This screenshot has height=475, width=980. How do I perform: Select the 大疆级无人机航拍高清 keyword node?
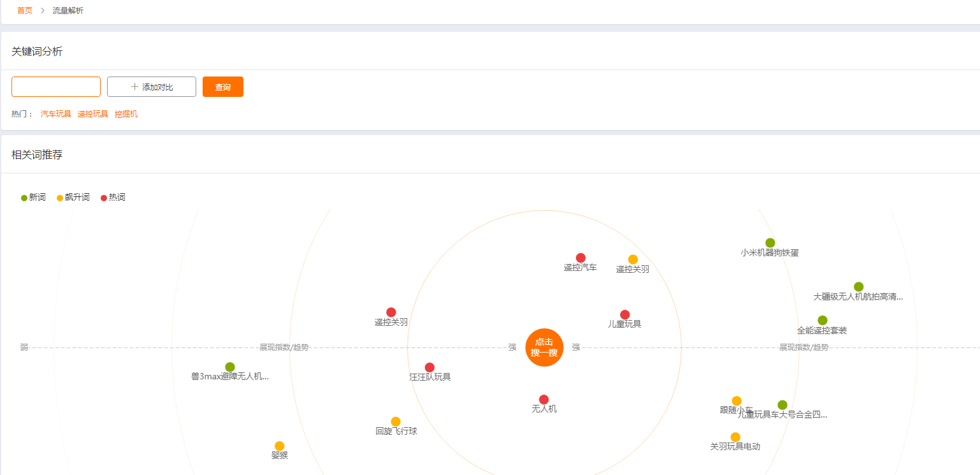(x=858, y=287)
